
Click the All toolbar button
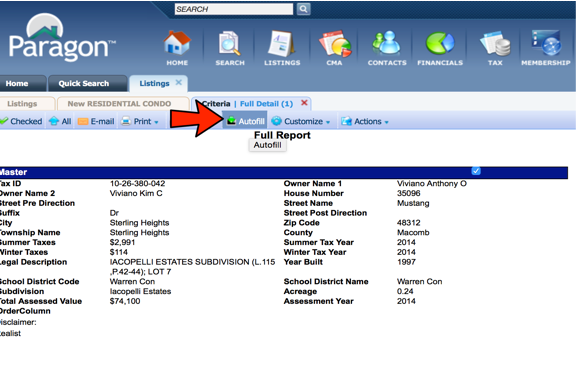coord(60,121)
